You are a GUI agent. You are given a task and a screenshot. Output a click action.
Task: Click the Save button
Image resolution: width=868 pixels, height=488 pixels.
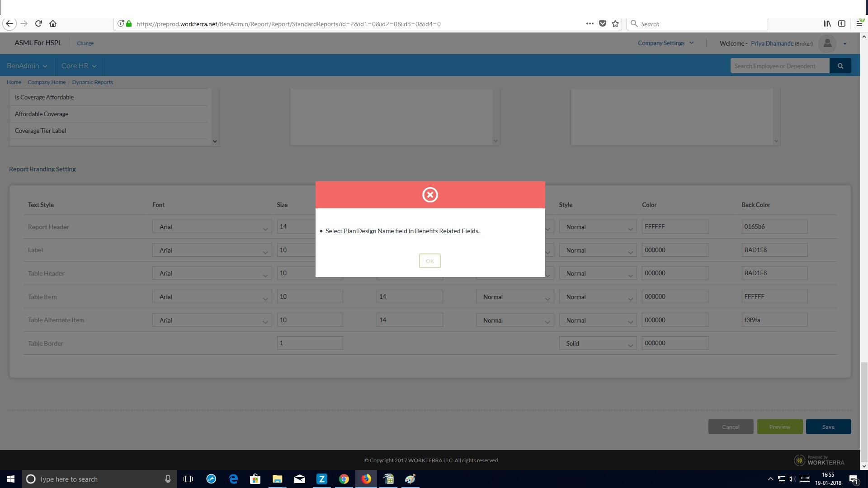(x=828, y=427)
